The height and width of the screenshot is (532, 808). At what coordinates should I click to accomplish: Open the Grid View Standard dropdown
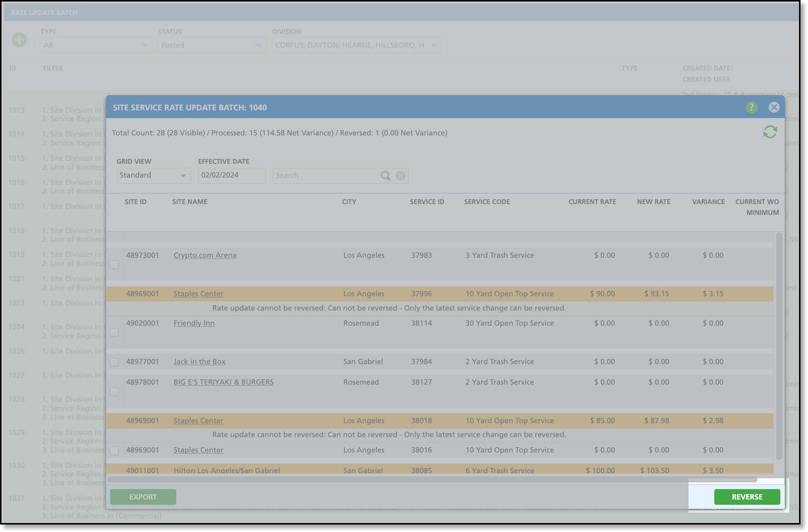(153, 176)
